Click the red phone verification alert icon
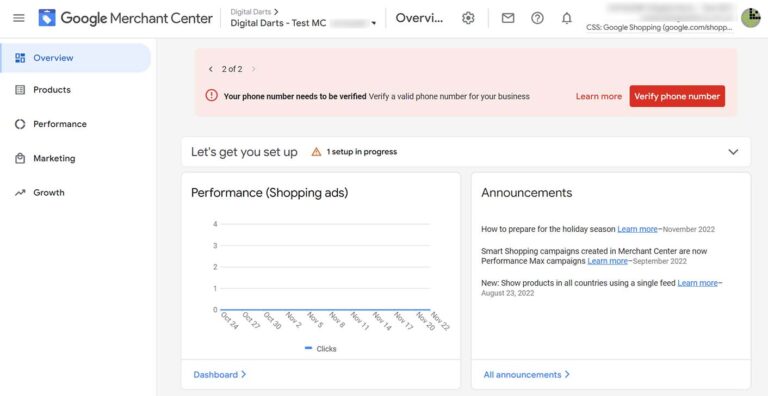Viewport: 768px width, 396px height. (x=212, y=96)
